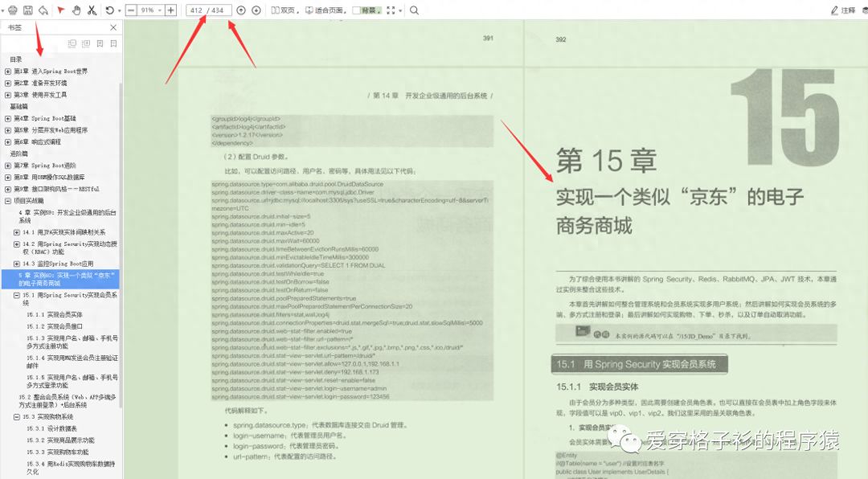This screenshot has width=868, height=479.
Task: Click the Print icon in the toolbar
Action: 12,10
